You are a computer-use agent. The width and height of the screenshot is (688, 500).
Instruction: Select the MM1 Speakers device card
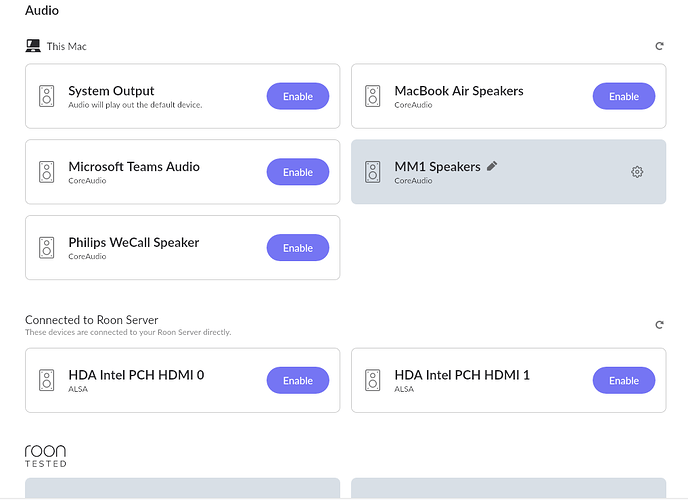pyautogui.click(x=540, y=185)
